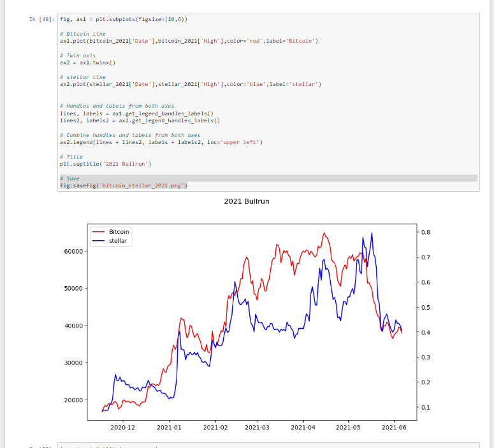
Task: Click the 'lines2, labels2 = ax2.get_legend_handles_labels()' line
Action: pos(140,120)
